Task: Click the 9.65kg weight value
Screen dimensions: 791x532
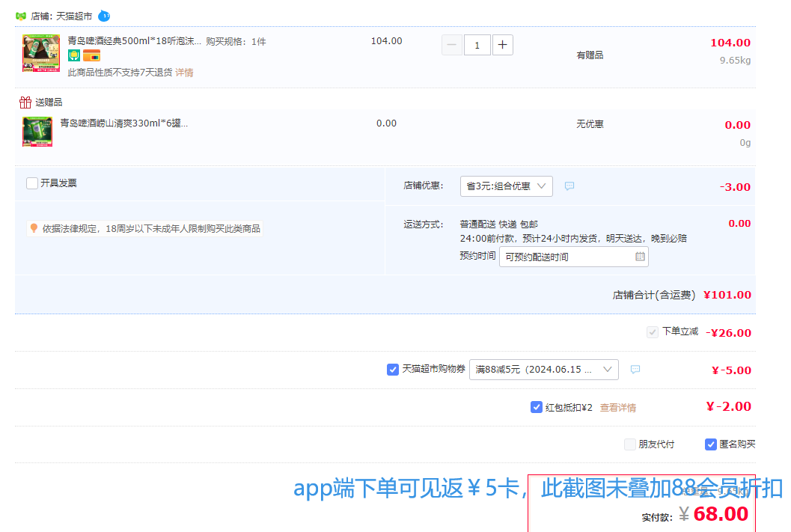Action: 735,61
